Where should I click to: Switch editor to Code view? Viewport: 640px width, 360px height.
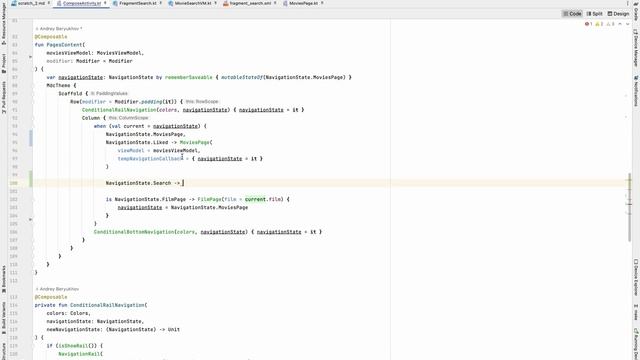tap(572, 14)
